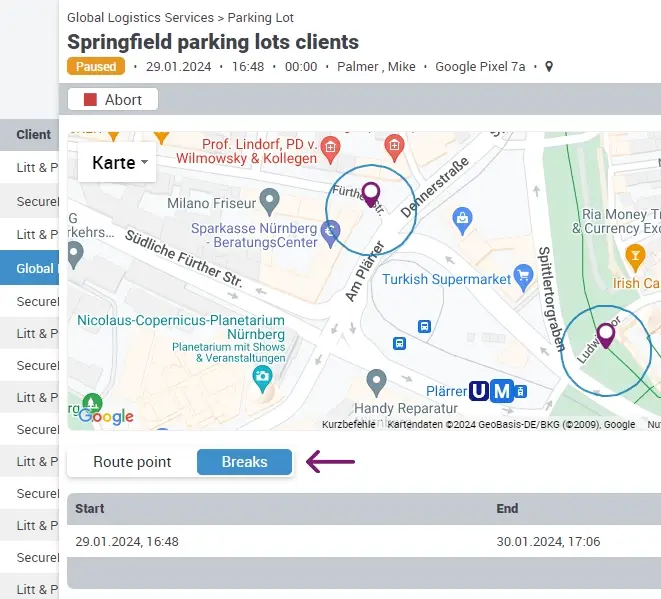Switch to the Route point tab

click(x=132, y=462)
